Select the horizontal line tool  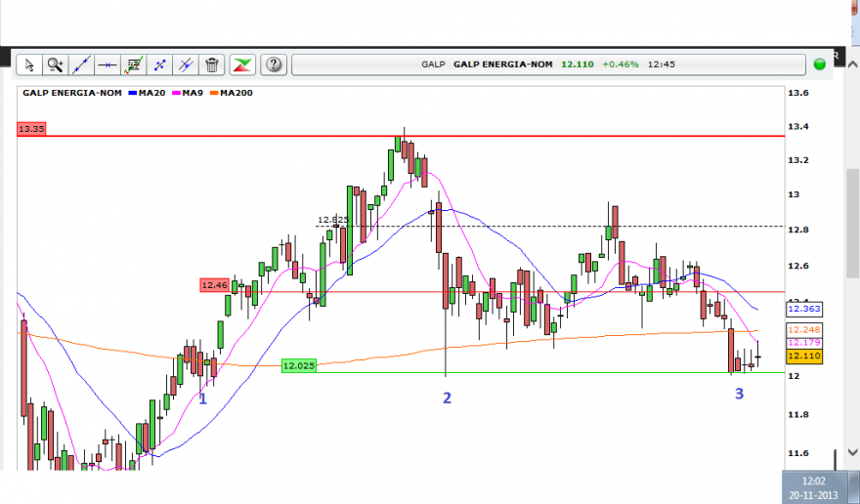(x=107, y=64)
